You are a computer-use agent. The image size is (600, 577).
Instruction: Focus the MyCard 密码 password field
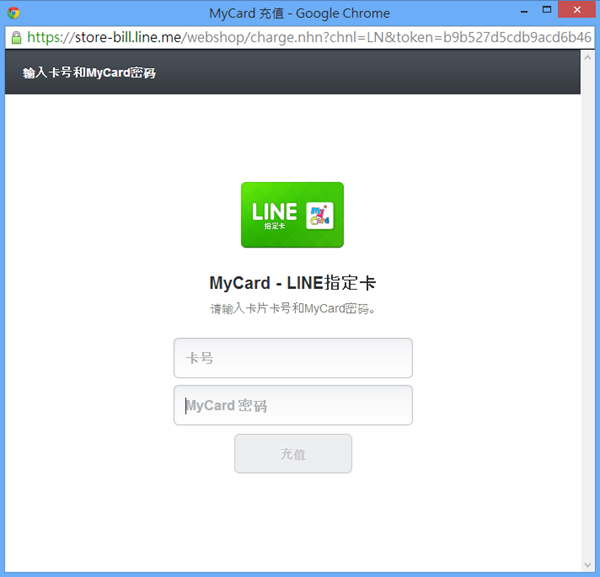[x=293, y=405]
